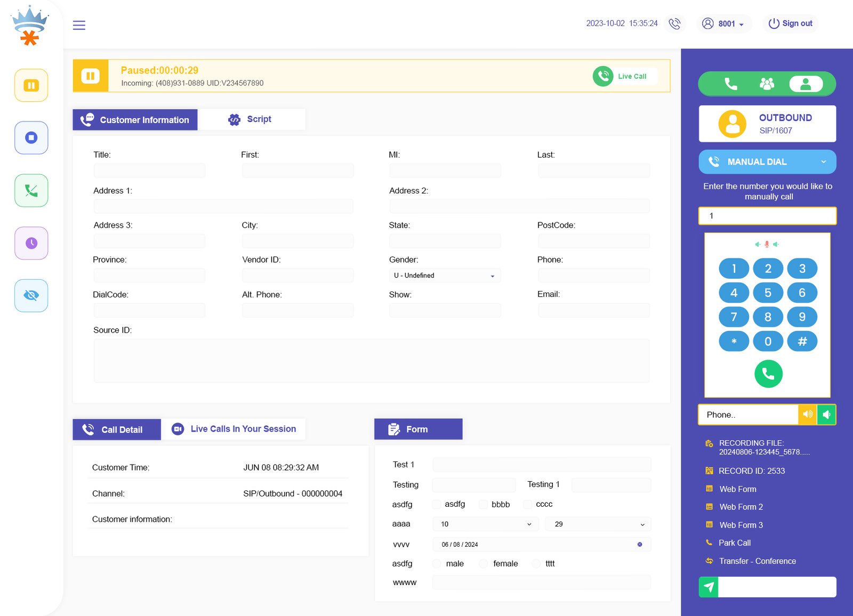Click the Transfer - Conference link

click(x=757, y=561)
